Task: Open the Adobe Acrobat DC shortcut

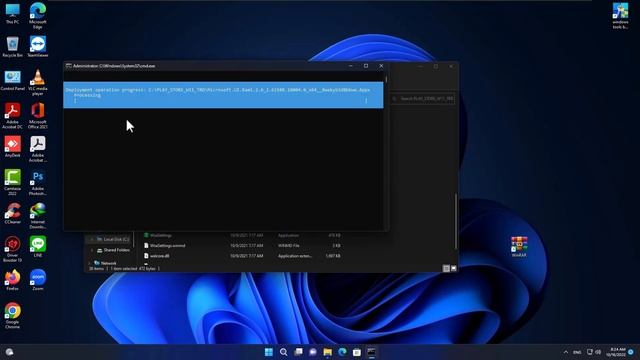Action: pyautogui.click(x=12, y=116)
